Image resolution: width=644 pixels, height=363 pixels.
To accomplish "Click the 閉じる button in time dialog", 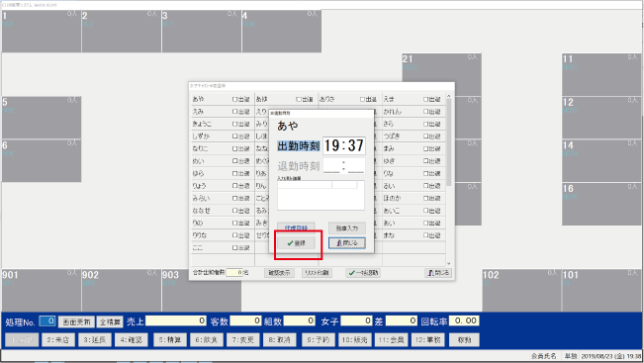I will click(347, 243).
